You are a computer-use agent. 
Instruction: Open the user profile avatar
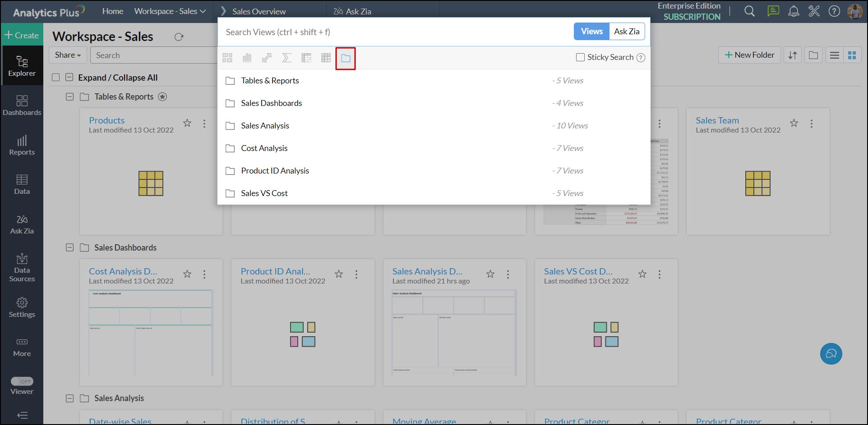pyautogui.click(x=855, y=11)
